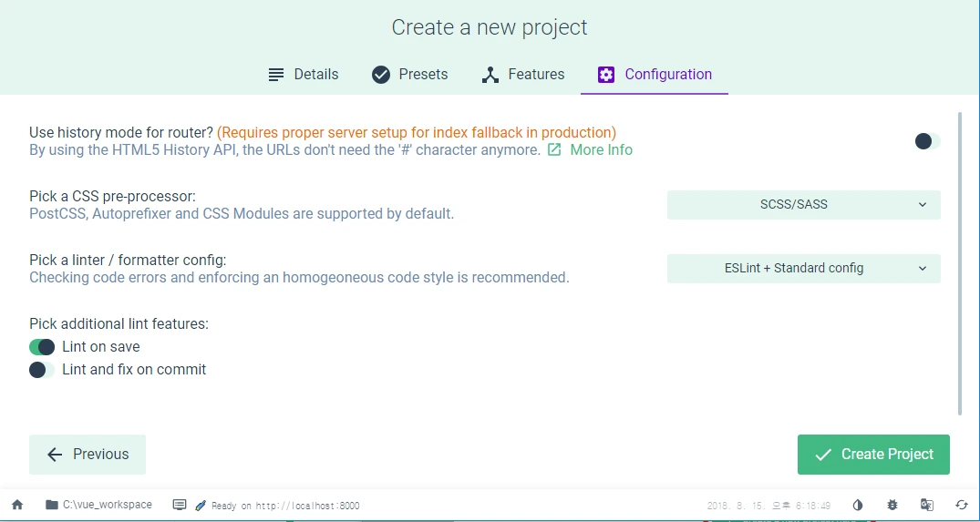The image size is (980, 522).
Task: Click the 'Create a new project' heading
Action: pyautogui.click(x=490, y=27)
